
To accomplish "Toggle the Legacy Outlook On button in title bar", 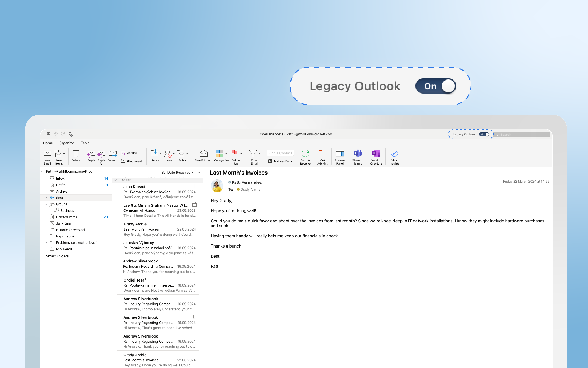I will tap(485, 134).
